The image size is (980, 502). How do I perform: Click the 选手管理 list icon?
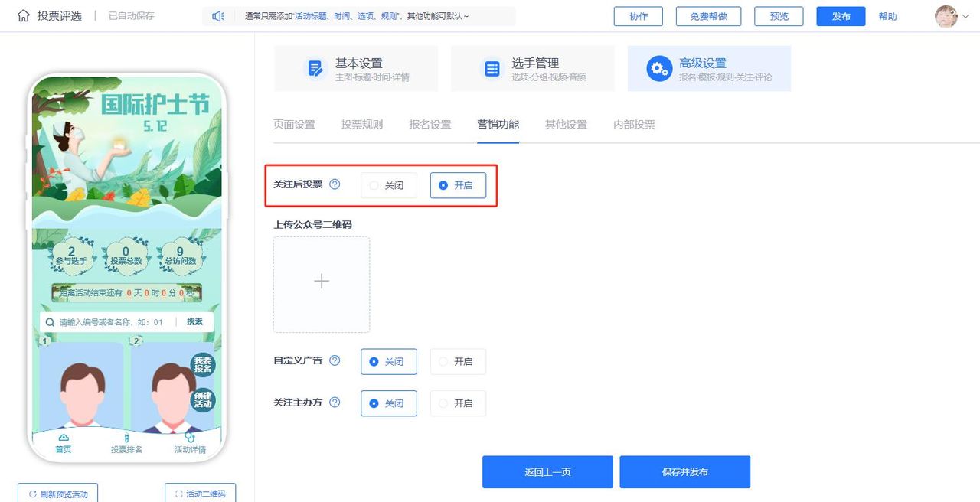pyautogui.click(x=491, y=67)
